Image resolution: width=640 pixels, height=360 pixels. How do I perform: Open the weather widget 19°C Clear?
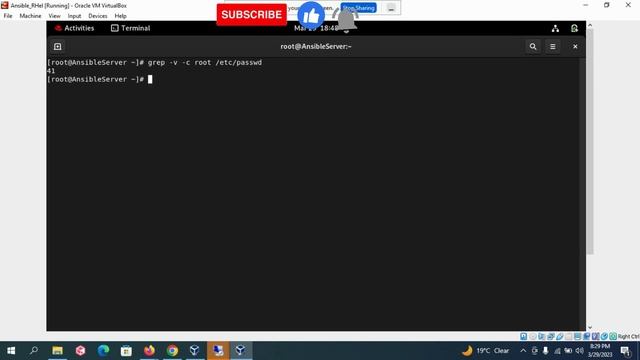pos(486,351)
